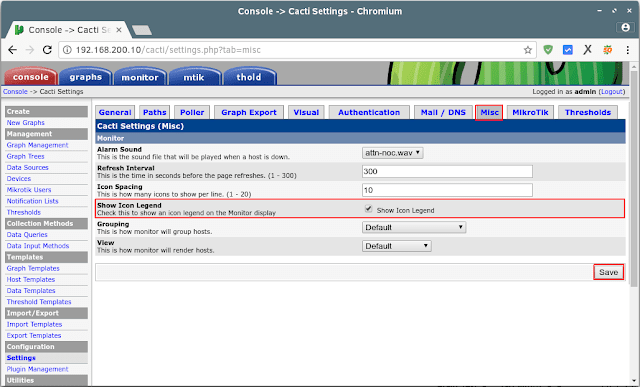
Task: Toggle the Show Icon Legend checkbox
Action: click(368, 209)
